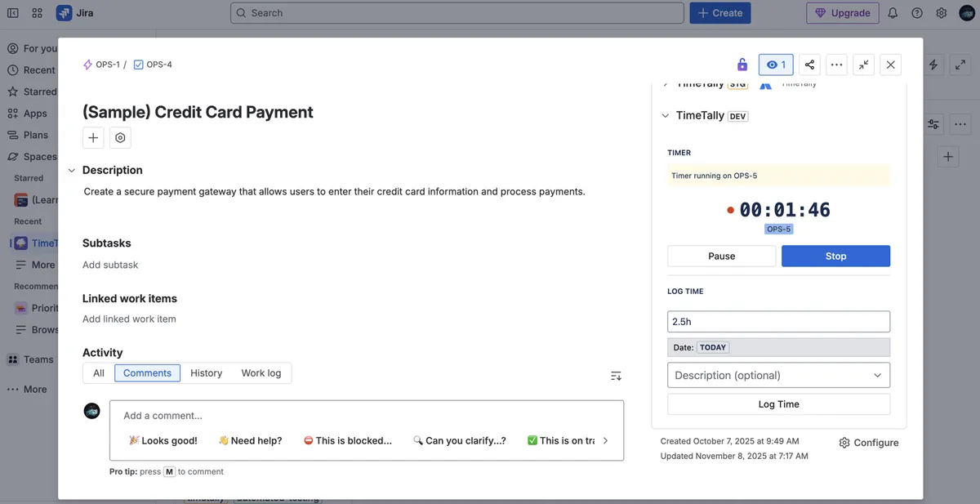Click the purple lock restriction icon

[x=742, y=65]
